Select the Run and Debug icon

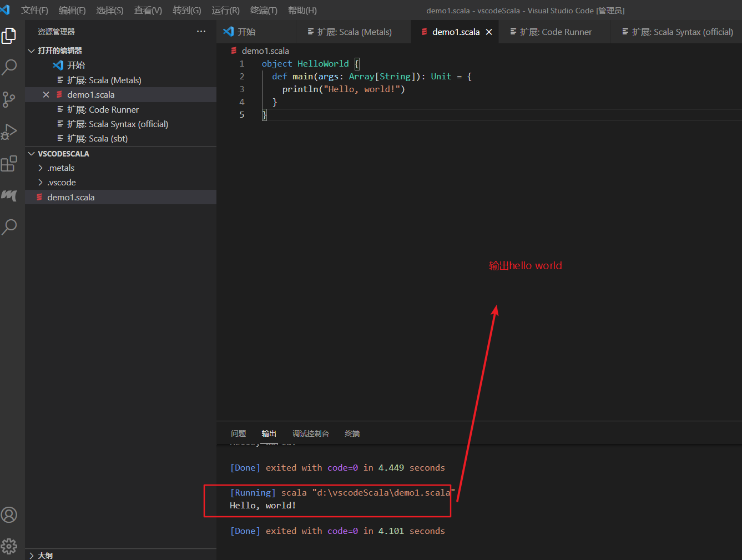tap(9, 132)
